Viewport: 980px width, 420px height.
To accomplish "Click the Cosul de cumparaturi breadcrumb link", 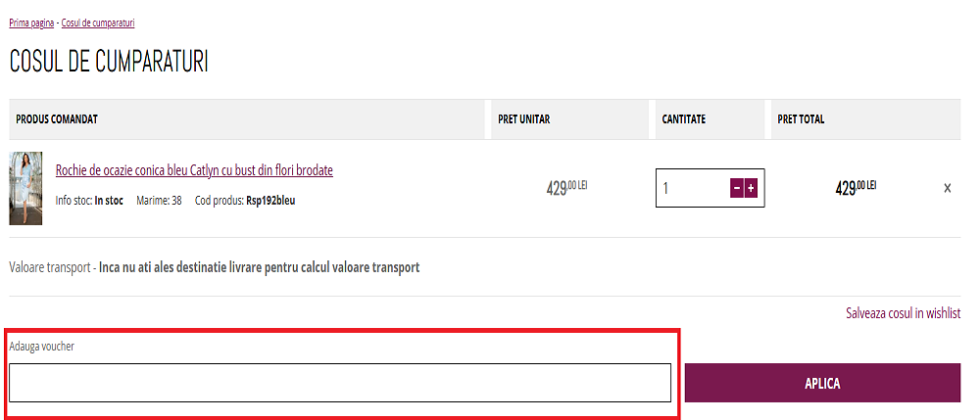I will click(x=97, y=23).
